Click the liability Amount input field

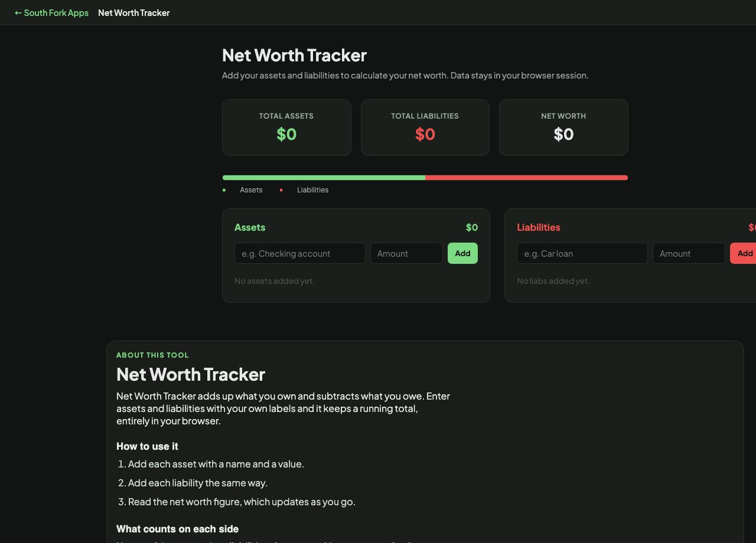(689, 253)
